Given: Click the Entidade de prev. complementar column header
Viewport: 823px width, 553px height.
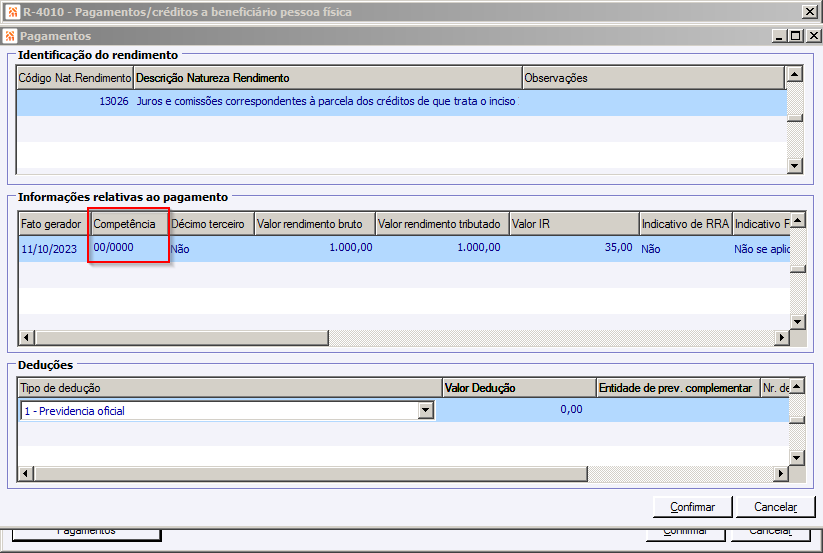Looking at the screenshot, I should pos(678,388).
